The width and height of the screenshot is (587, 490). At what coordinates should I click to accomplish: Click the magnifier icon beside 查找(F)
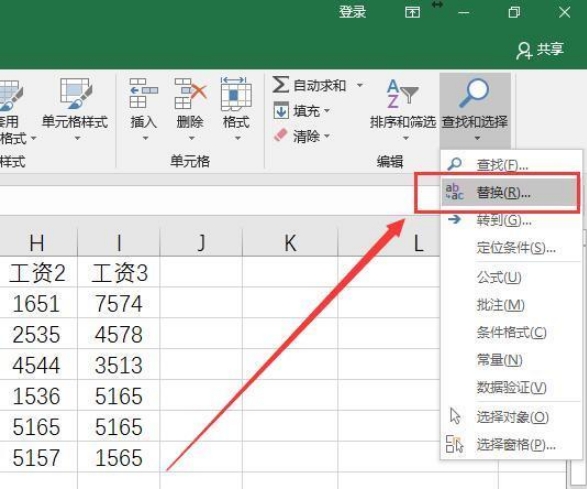pos(454,164)
